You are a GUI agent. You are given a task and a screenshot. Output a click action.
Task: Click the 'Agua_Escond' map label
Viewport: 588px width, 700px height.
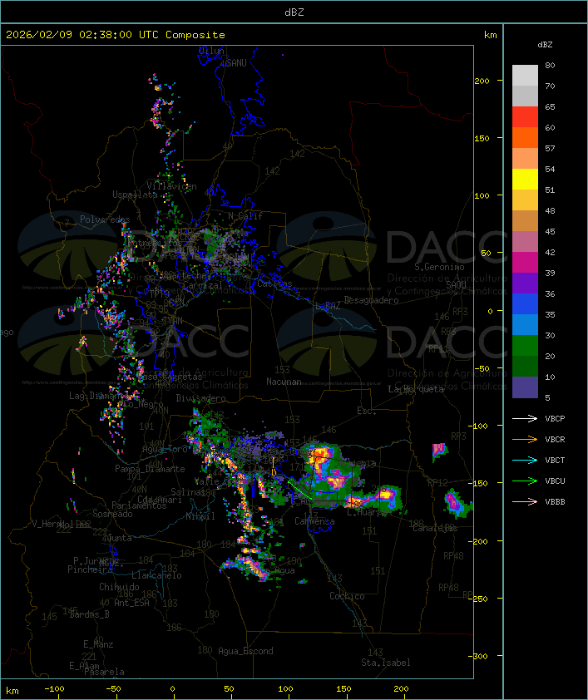[x=245, y=651]
